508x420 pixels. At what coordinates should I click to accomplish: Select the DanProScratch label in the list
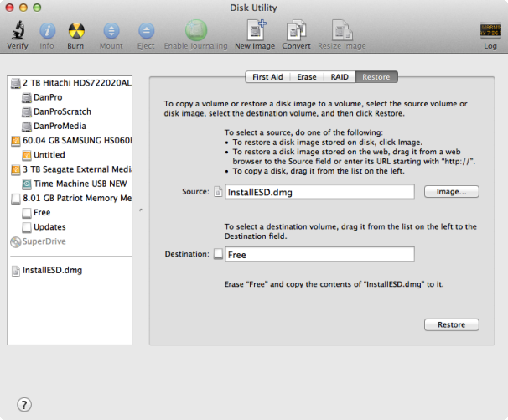pos(63,112)
